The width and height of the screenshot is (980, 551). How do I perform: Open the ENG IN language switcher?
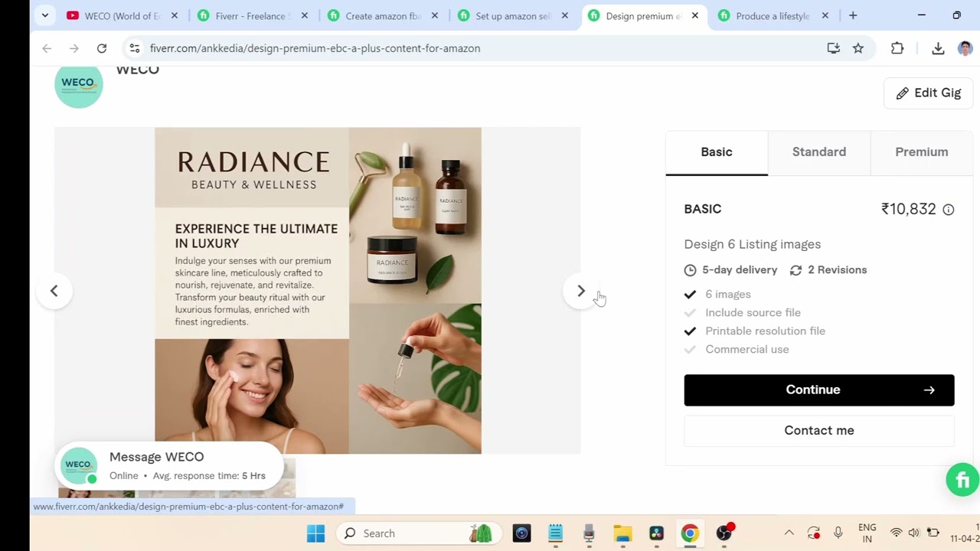pos(867,533)
